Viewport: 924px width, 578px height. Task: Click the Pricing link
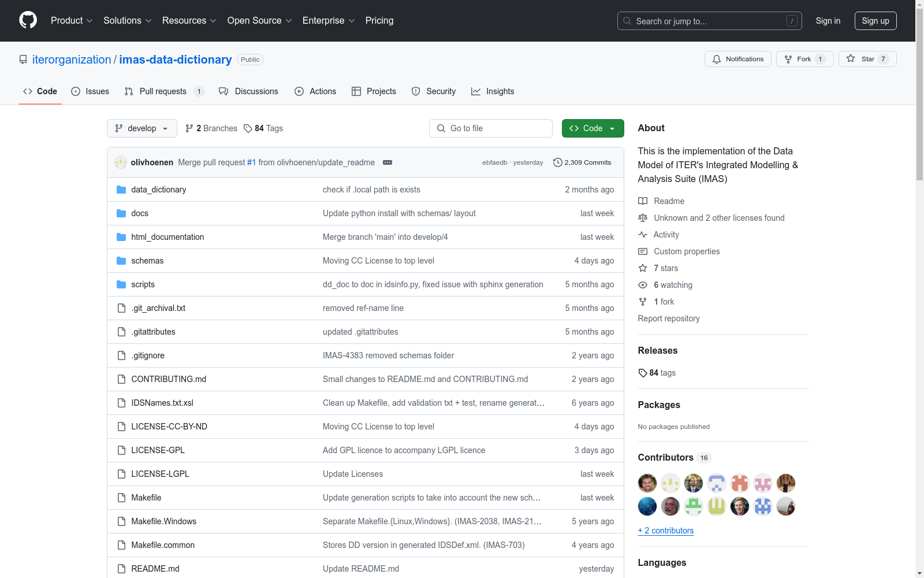[379, 21]
